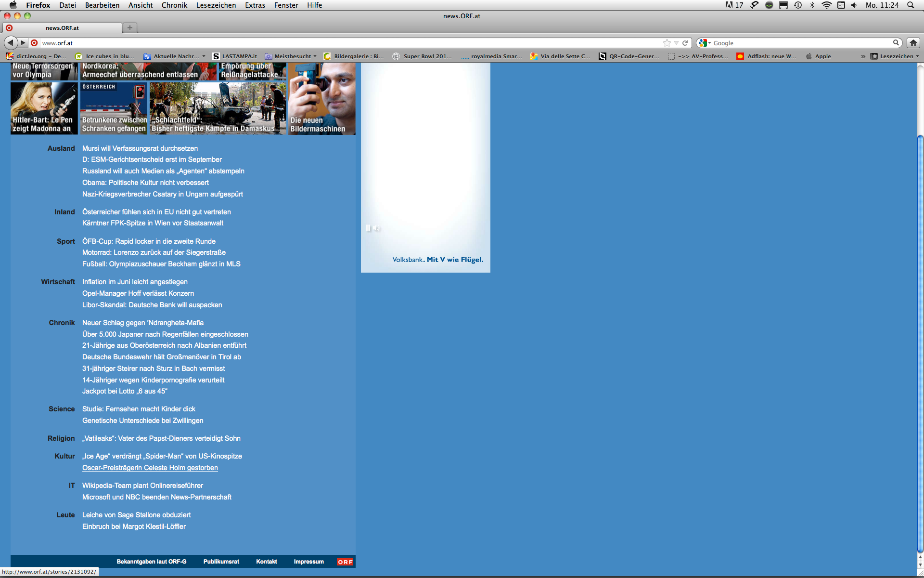
Task: Expand the Meistbesucht bookmarks folder
Action: (x=291, y=56)
